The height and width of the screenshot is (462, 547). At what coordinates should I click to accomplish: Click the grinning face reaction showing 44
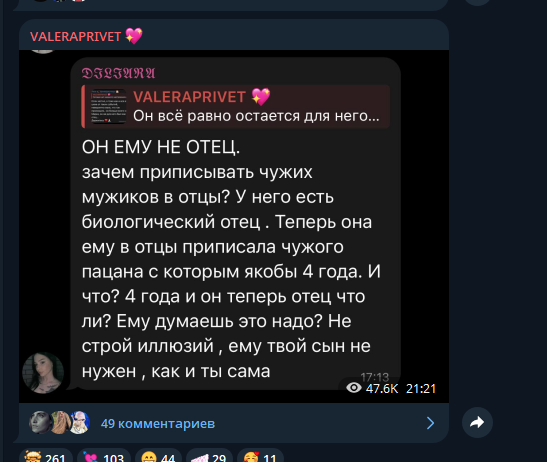(x=160, y=456)
